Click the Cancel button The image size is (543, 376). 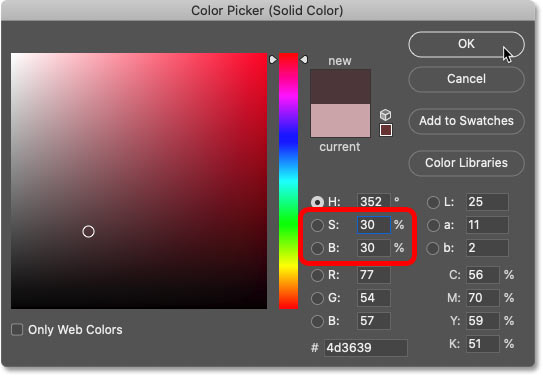(466, 79)
